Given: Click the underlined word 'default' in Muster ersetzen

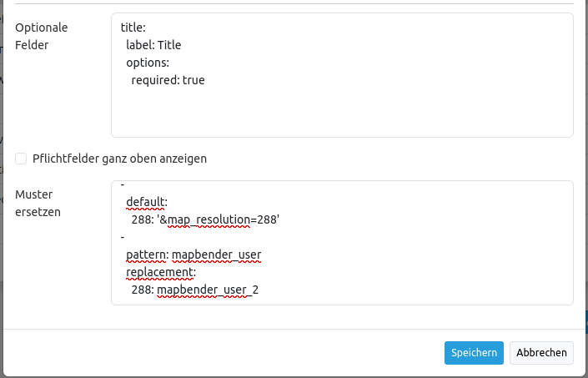Looking at the screenshot, I should coord(146,202).
